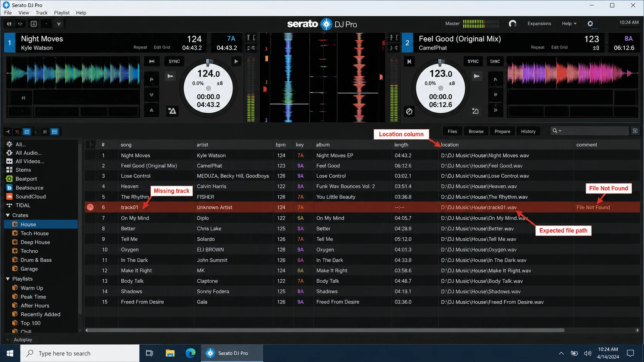Click Edit Grid on deck 1
644x362 pixels.
(x=162, y=47)
